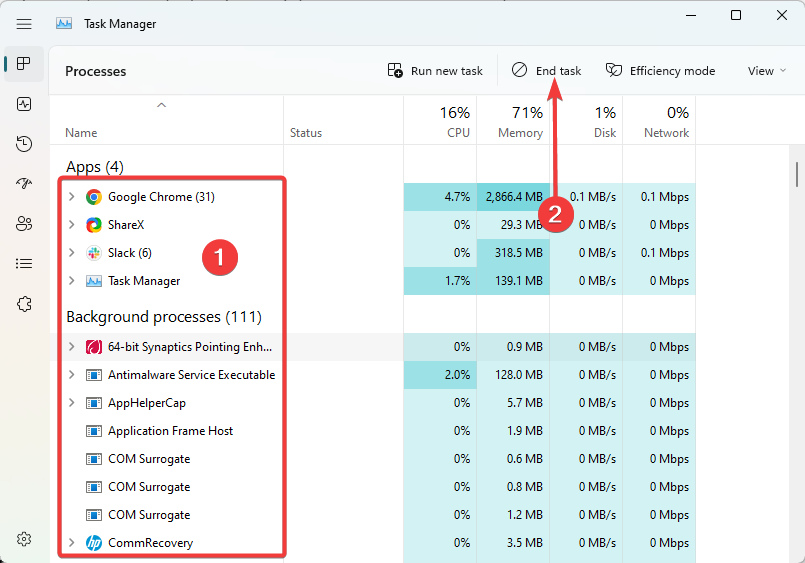The height and width of the screenshot is (563, 805).
Task: Select the COM Surrogate row using 0.8 MB
Action: (149, 487)
